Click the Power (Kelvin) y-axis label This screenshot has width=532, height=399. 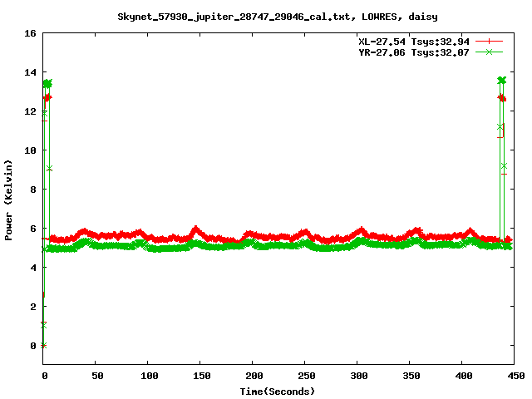8,200
